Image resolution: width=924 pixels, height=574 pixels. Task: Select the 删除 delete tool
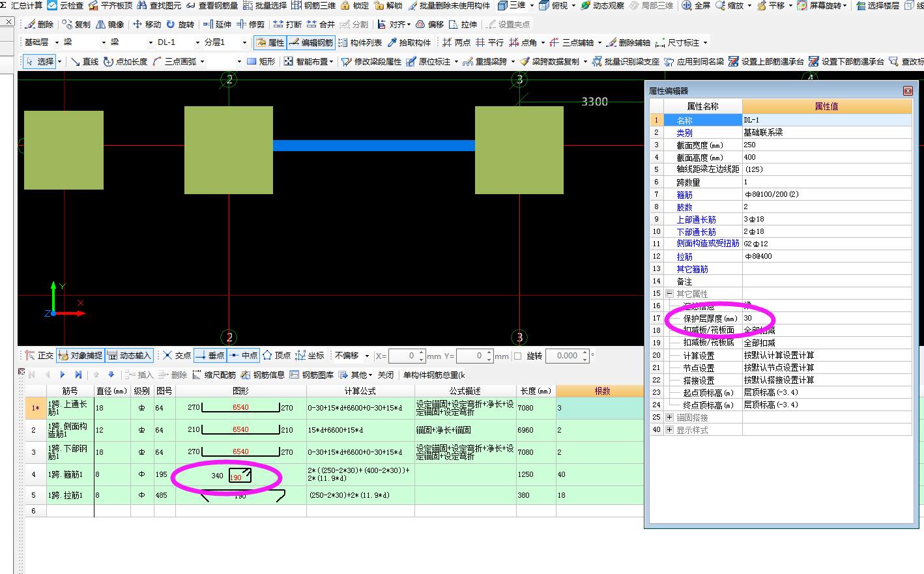[39, 24]
